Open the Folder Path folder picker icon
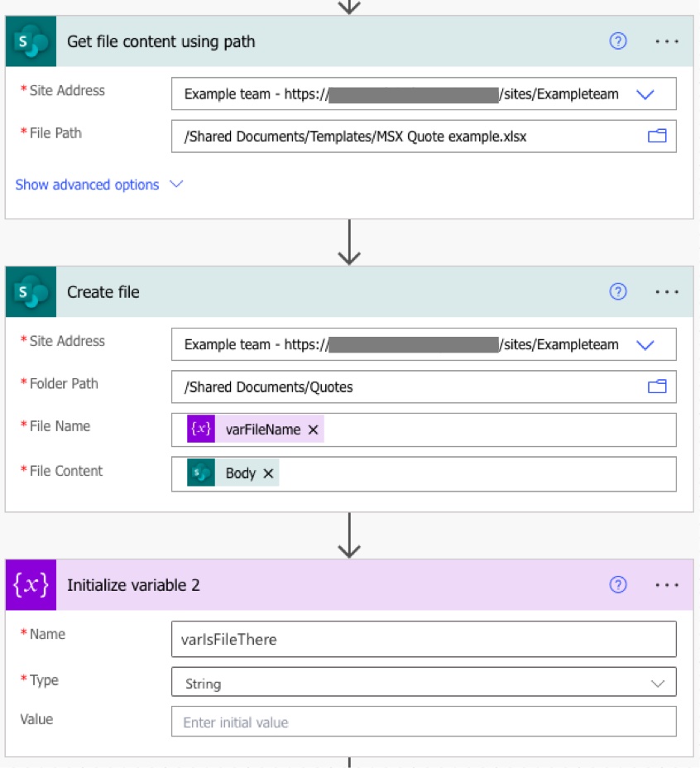This screenshot has height=768, width=700. (x=657, y=386)
